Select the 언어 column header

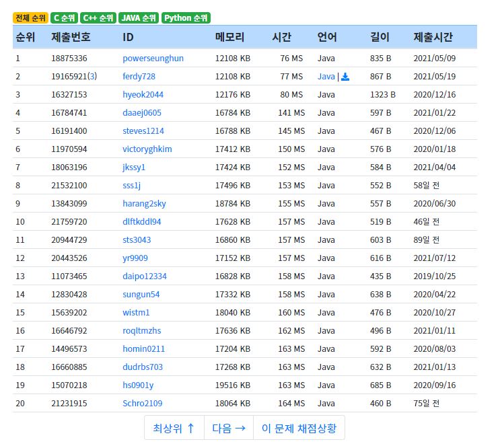click(x=327, y=37)
